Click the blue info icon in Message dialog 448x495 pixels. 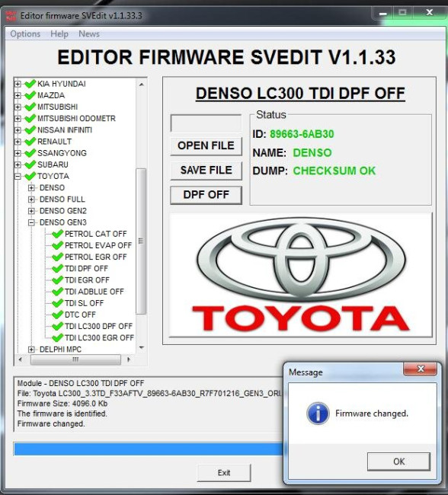[318, 413]
